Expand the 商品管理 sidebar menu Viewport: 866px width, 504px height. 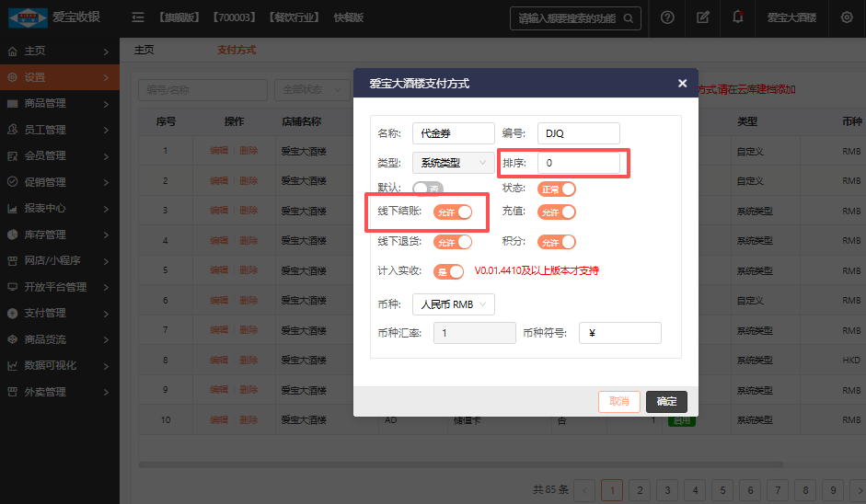(59, 103)
